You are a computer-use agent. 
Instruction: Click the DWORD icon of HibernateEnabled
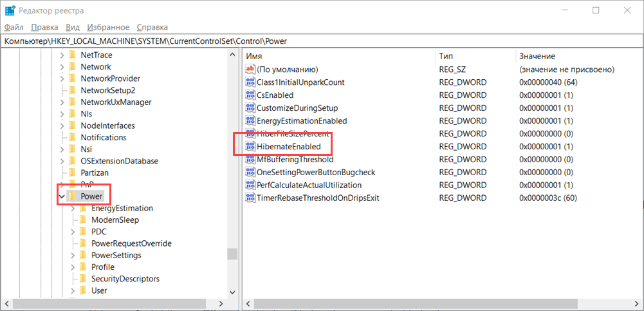250,146
